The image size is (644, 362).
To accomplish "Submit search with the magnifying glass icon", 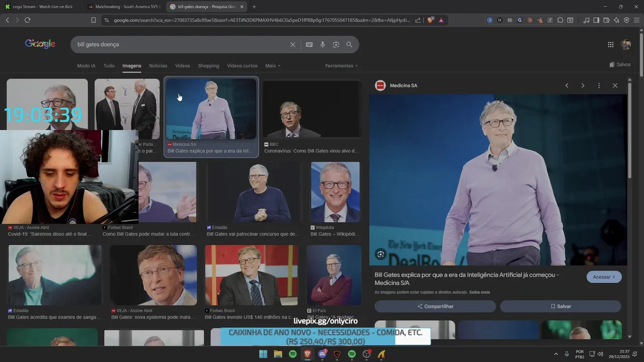I will 349,45.
